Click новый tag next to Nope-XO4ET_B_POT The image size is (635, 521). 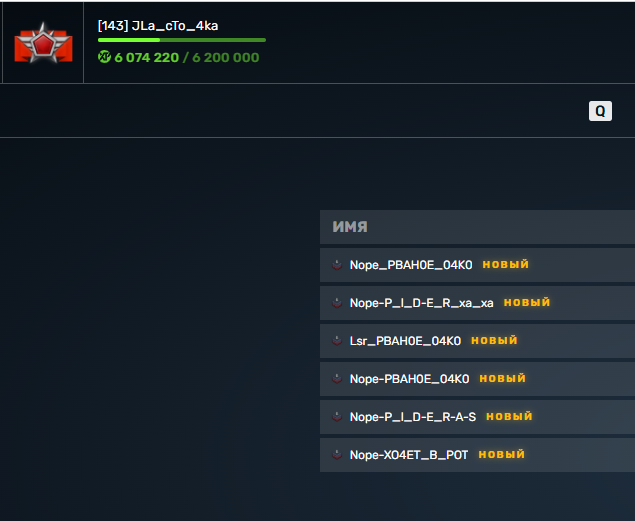[x=502, y=455]
